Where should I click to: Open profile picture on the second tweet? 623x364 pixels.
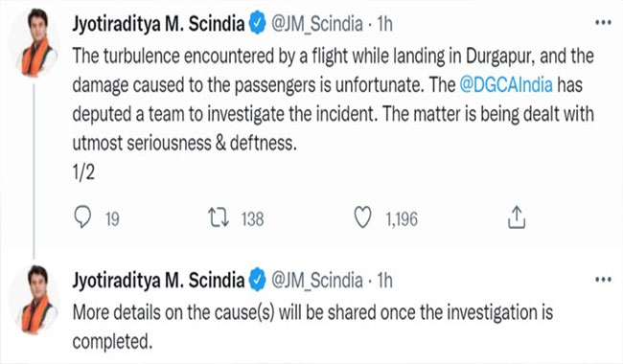(36, 299)
